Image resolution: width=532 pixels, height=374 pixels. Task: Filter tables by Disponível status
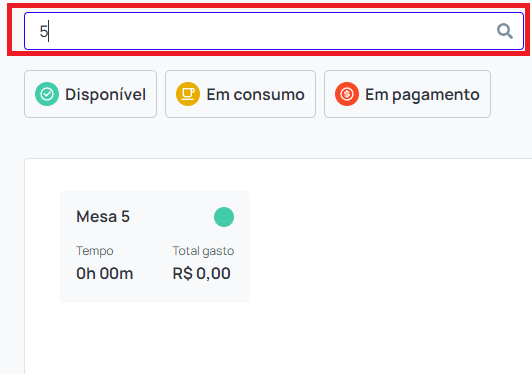coord(90,94)
